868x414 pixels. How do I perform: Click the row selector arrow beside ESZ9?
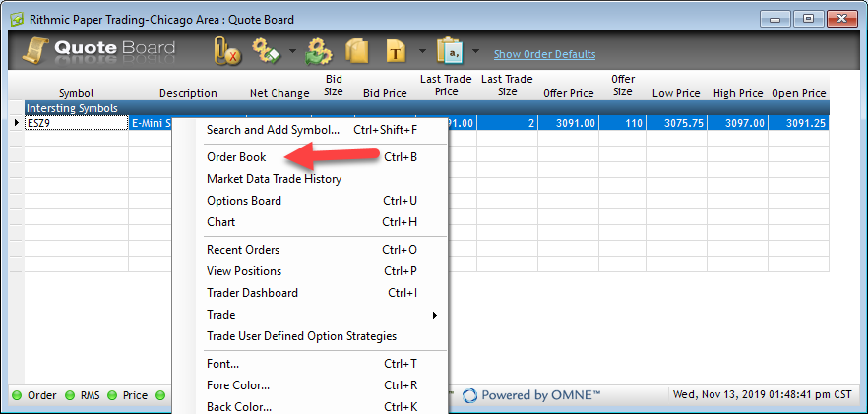16,123
